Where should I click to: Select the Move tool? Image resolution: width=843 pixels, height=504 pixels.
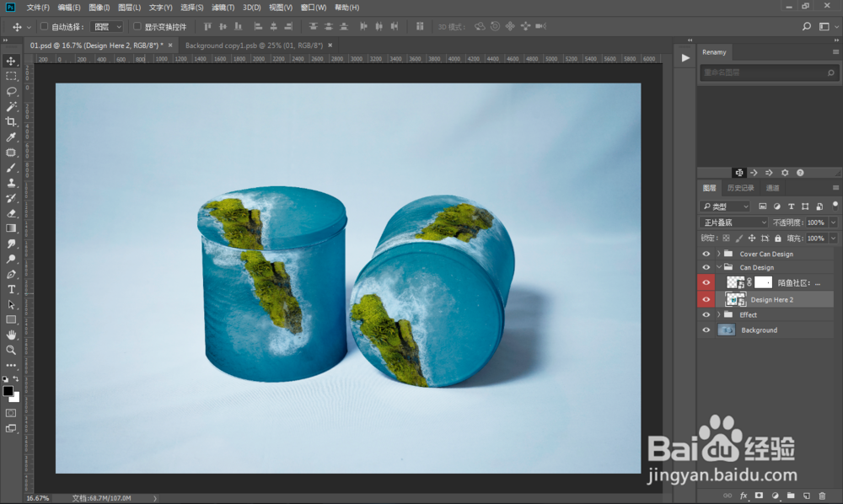11,61
